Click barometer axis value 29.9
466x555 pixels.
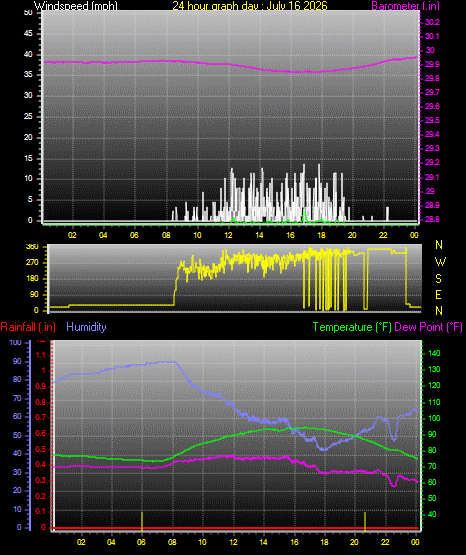[x=432, y=64]
